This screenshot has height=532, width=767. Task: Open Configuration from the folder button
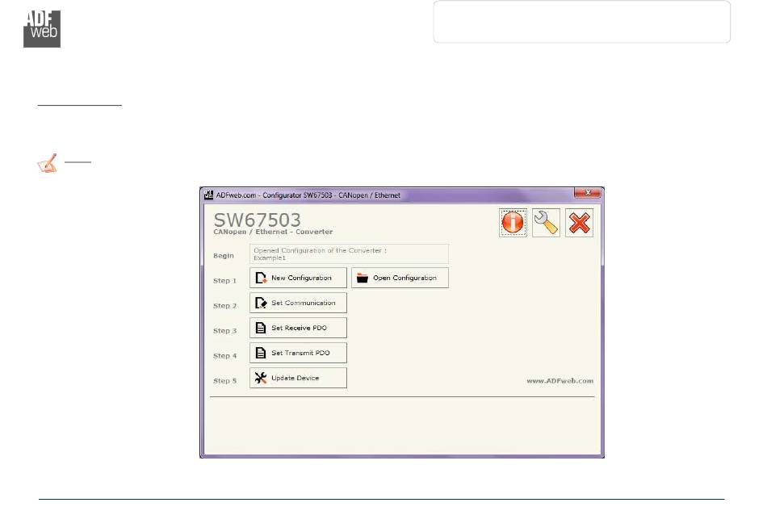(x=400, y=278)
